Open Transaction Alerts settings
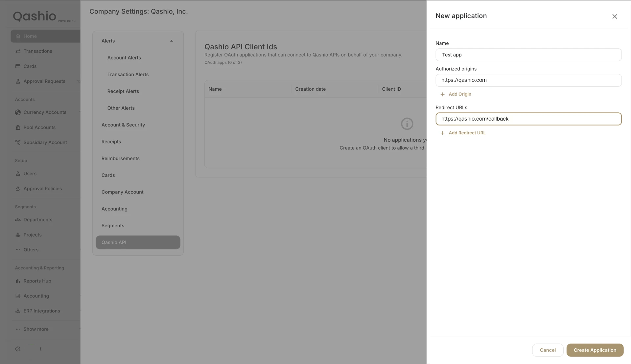631x364 pixels. (x=128, y=75)
